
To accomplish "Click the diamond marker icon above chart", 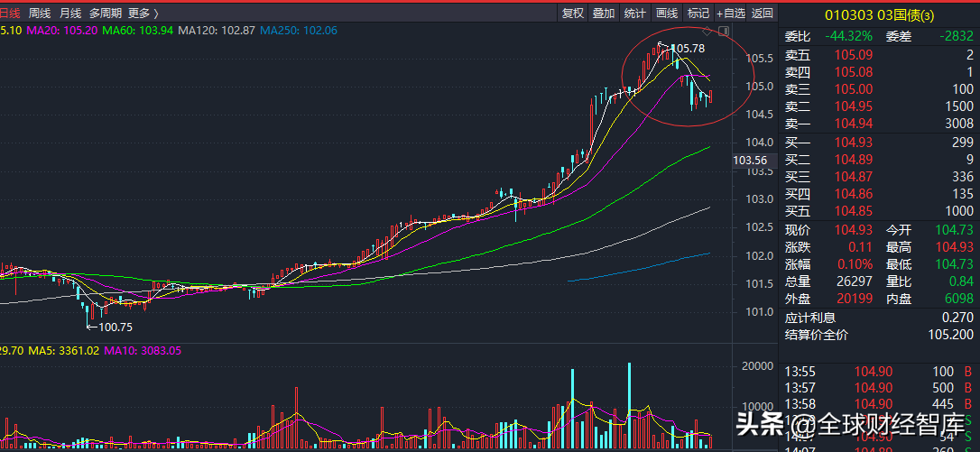I will pyautogui.click(x=707, y=32).
